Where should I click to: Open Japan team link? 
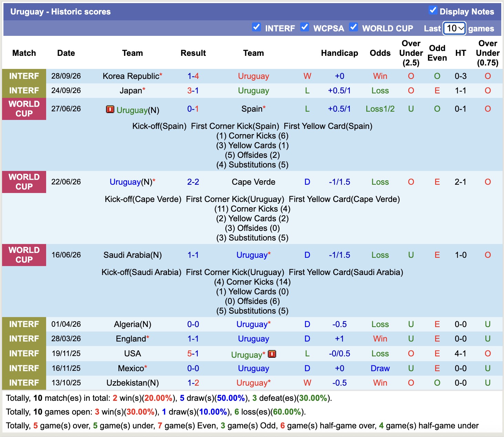131,91
